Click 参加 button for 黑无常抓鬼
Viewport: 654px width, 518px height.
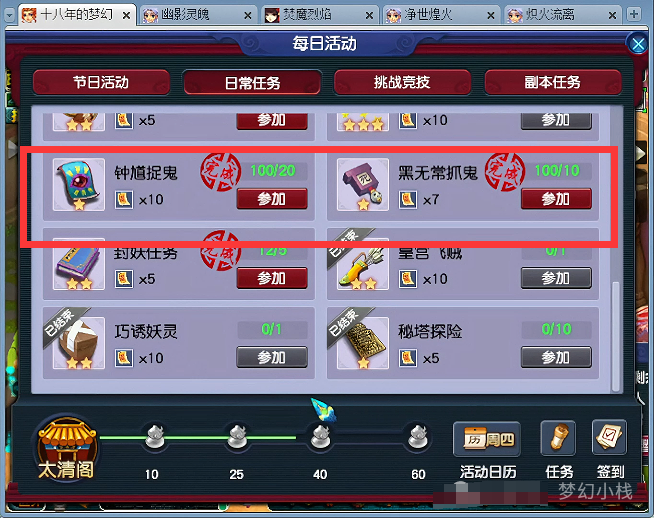click(x=556, y=199)
